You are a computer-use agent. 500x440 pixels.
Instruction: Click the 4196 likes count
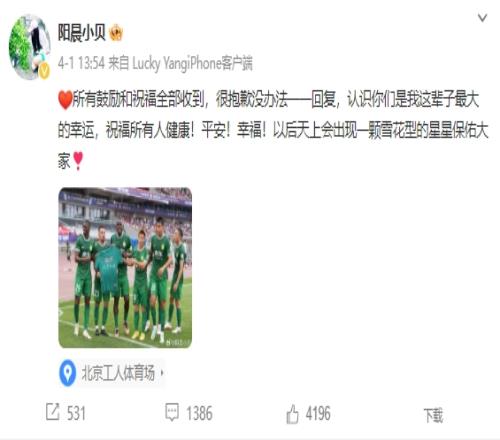[318, 413]
